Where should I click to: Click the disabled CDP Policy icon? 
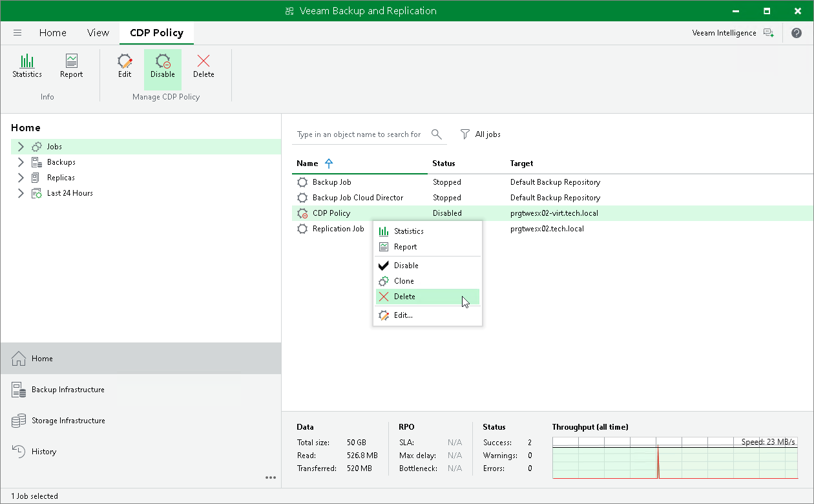[x=302, y=213]
